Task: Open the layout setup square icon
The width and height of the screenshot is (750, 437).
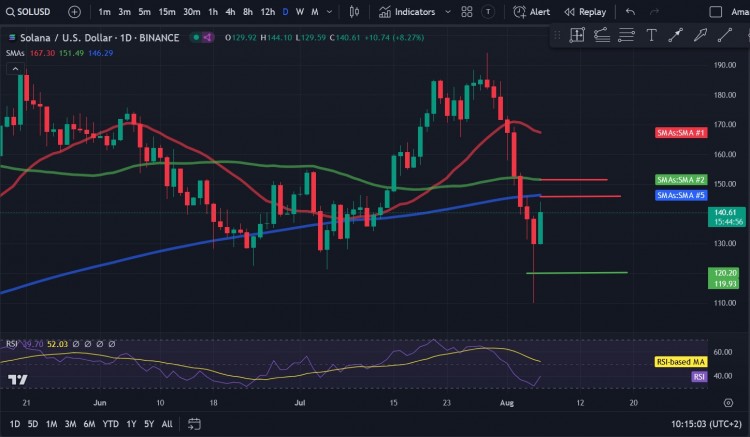Action: pos(716,12)
